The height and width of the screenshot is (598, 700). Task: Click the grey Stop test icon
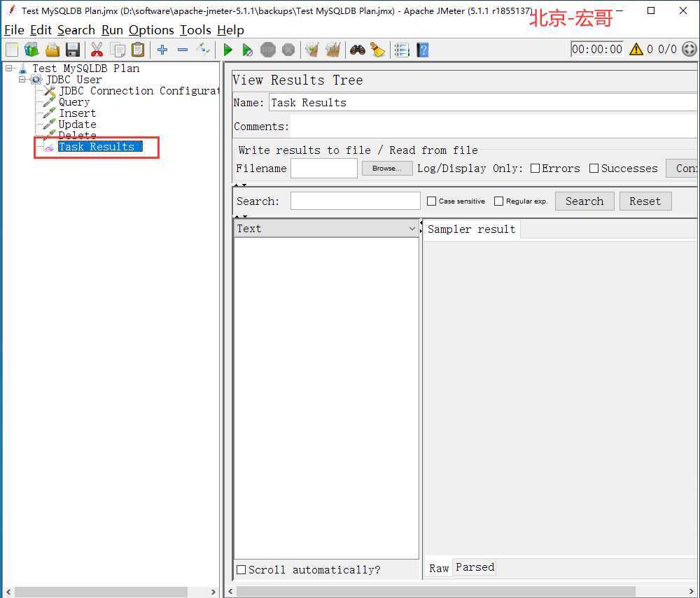(268, 50)
